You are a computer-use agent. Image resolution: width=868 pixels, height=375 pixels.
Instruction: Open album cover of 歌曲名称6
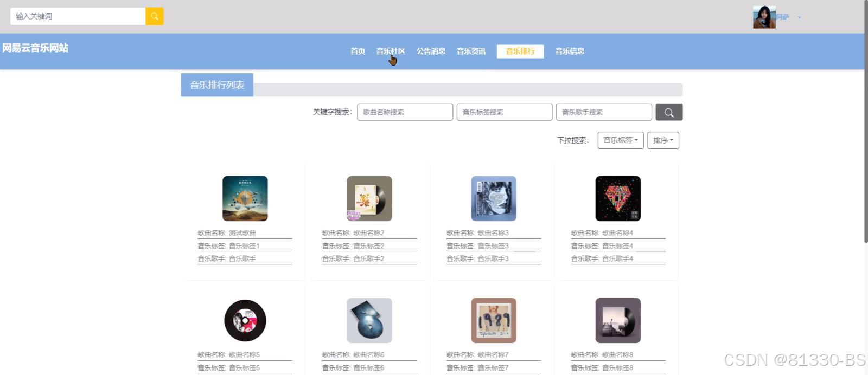click(369, 320)
